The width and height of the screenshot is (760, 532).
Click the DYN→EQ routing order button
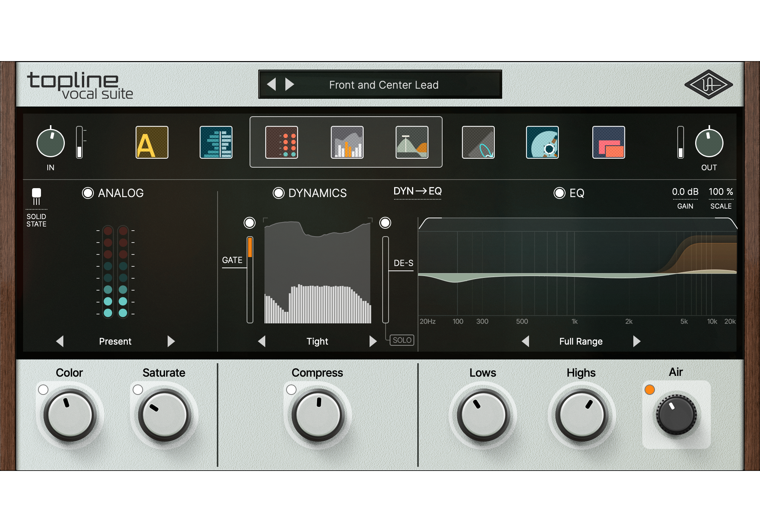[418, 191]
